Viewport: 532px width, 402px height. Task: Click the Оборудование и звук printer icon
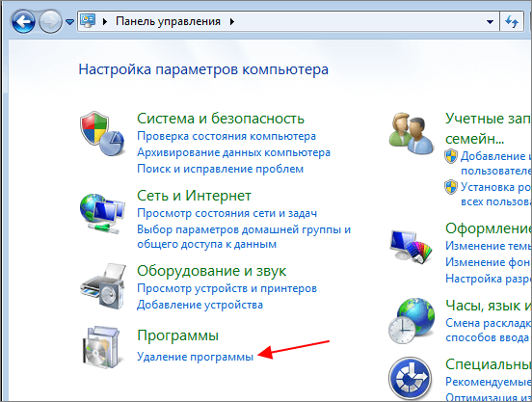(103, 286)
